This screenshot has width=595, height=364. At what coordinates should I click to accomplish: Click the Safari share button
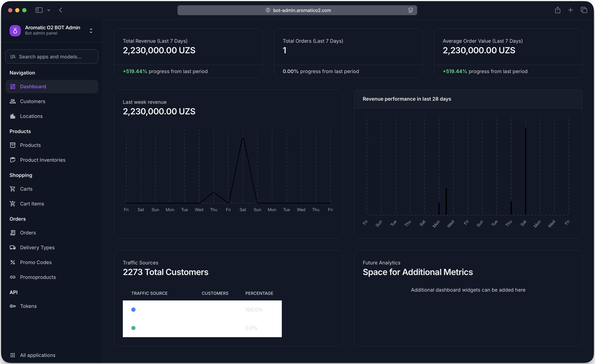(x=558, y=10)
